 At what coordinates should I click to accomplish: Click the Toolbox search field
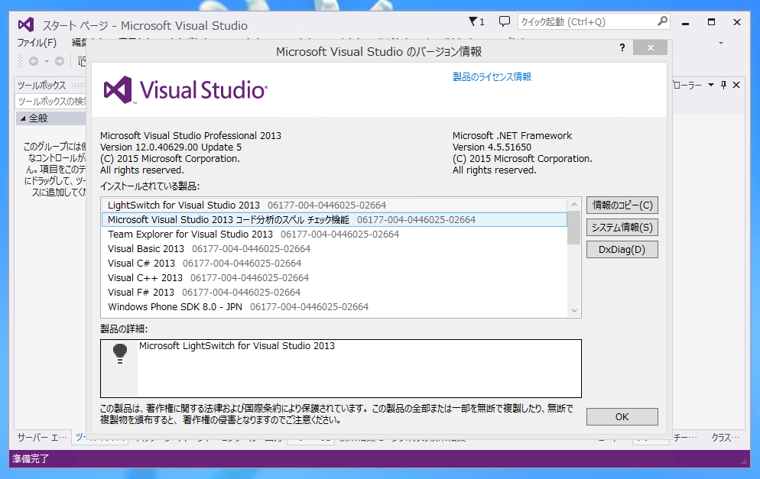click(x=50, y=101)
